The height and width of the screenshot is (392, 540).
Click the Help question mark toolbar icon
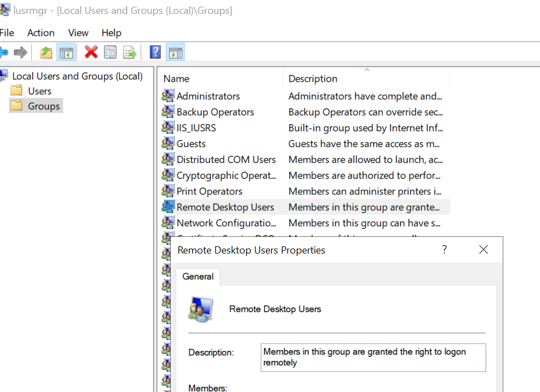155,52
